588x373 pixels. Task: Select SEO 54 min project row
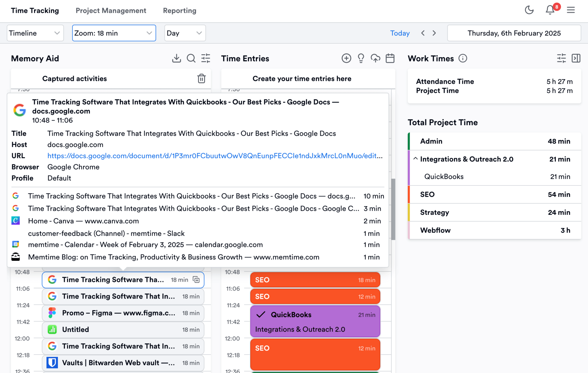(495, 194)
